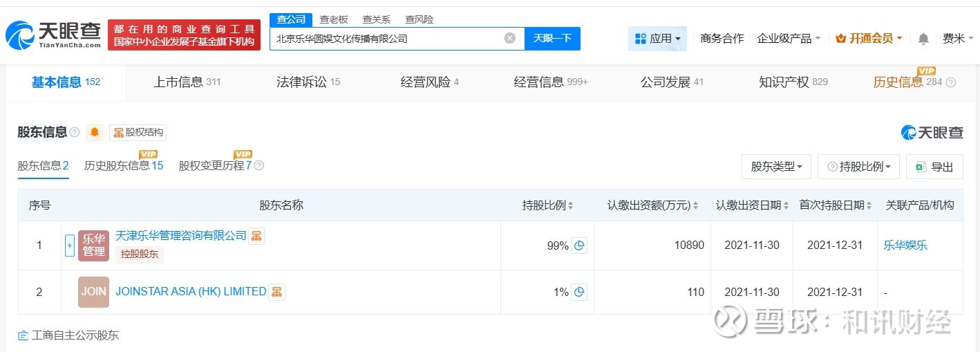This screenshot has height=352, width=980.
Task: Sort by the 持股比例 column arrows
Action: click(x=570, y=205)
